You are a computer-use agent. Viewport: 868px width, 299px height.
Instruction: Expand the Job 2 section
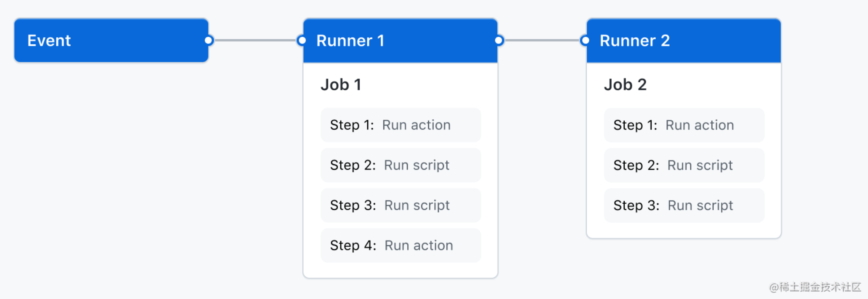pyautogui.click(x=626, y=85)
